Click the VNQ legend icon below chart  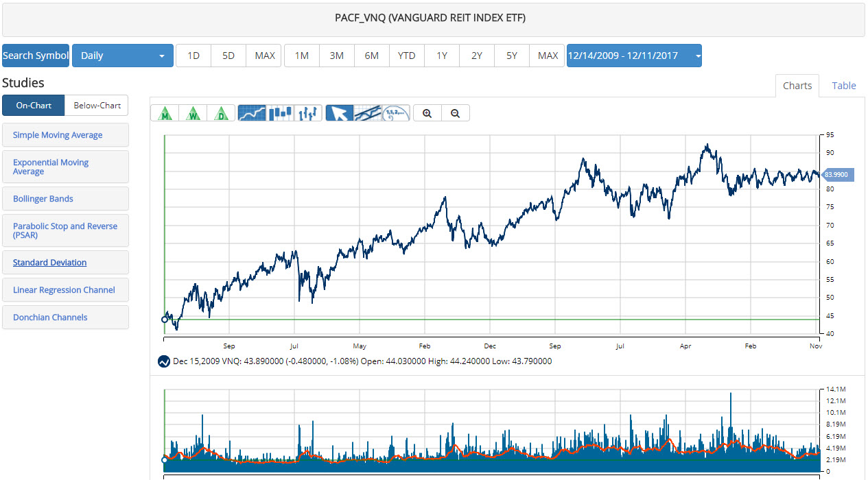(164, 361)
